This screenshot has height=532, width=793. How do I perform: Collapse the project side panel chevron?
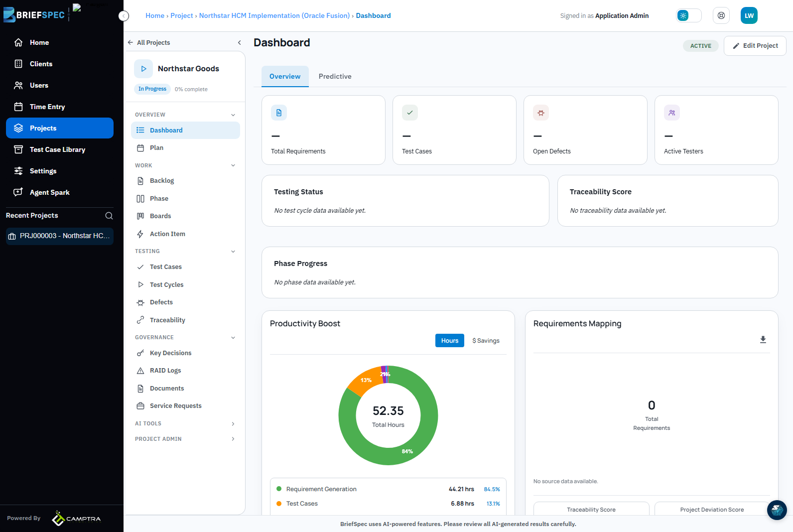click(x=240, y=43)
